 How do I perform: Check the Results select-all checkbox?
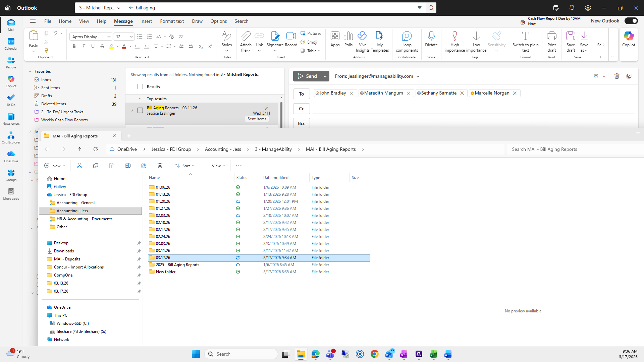(140, 87)
